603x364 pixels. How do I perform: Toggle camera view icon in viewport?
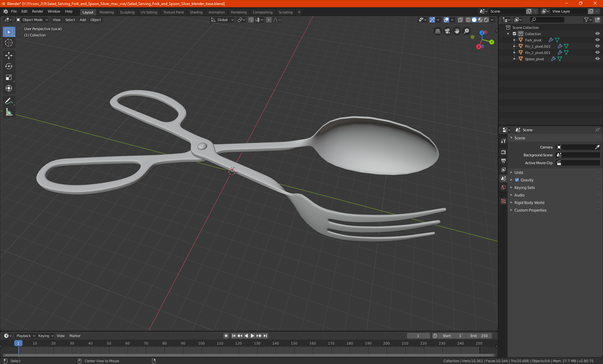click(447, 31)
